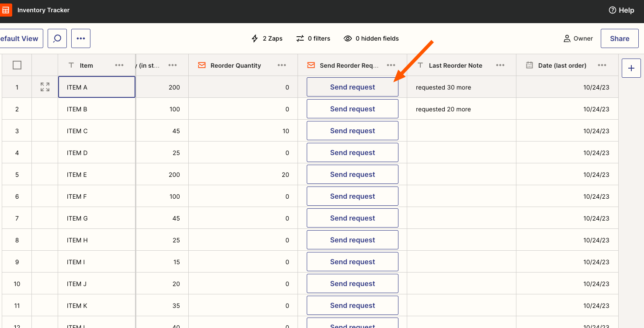Click the 'requested 20 more' note cell
The height and width of the screenshot is (328, 644).
[x=461, y=109]
